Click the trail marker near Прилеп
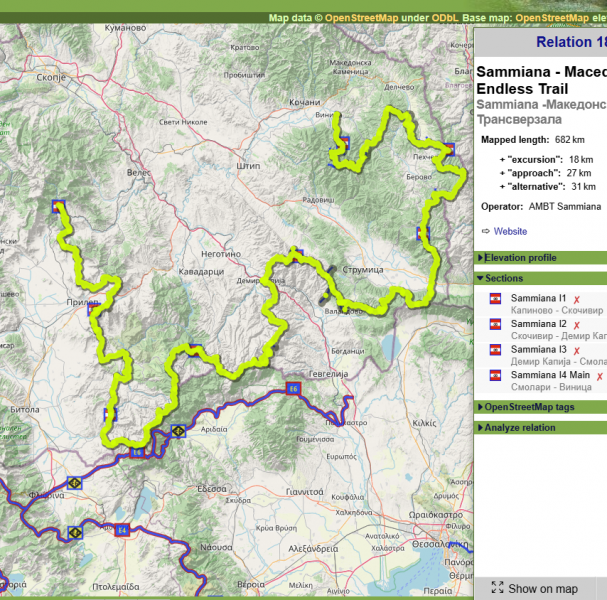Viewport: 607px width, 600px height. [94, 310]
